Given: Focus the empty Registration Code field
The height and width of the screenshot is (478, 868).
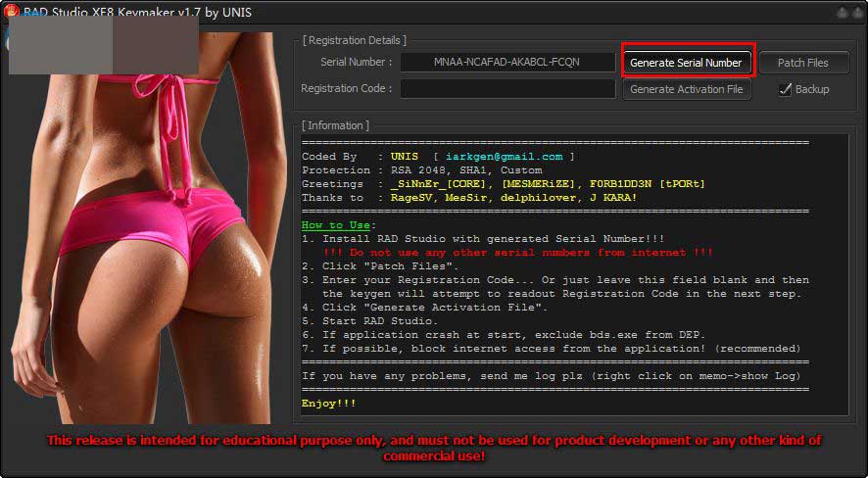Looking at the screenshot, I should pos(506,89).
